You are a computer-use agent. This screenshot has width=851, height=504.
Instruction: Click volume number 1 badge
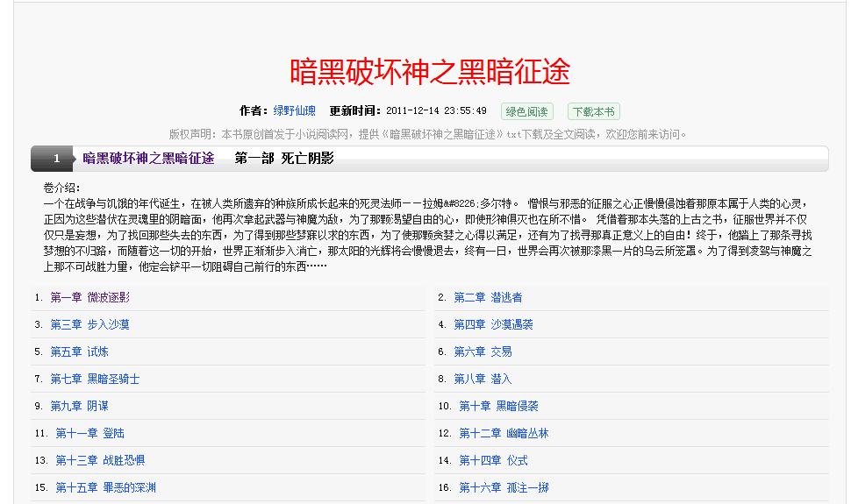click(x=57, y=159)
